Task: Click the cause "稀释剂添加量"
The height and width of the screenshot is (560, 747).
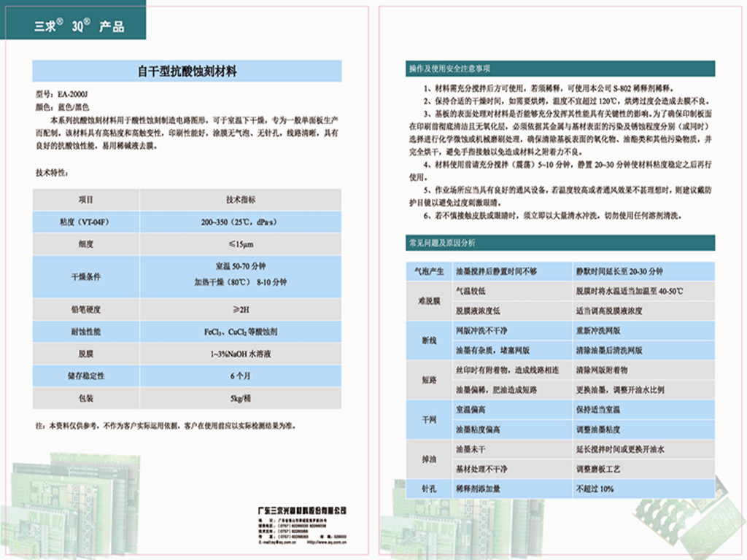Action: click(x=478, y=489)
